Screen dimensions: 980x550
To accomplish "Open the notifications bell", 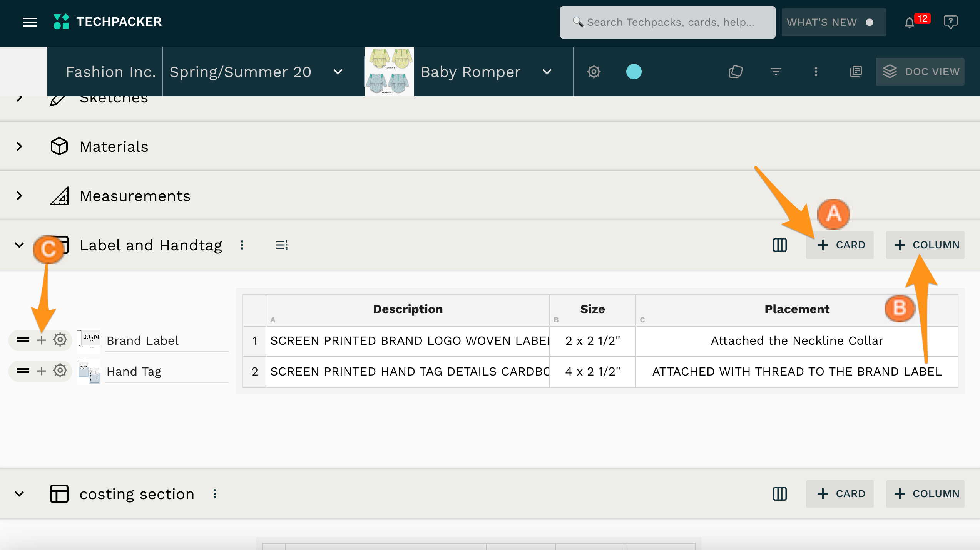I will click(909, 22).
